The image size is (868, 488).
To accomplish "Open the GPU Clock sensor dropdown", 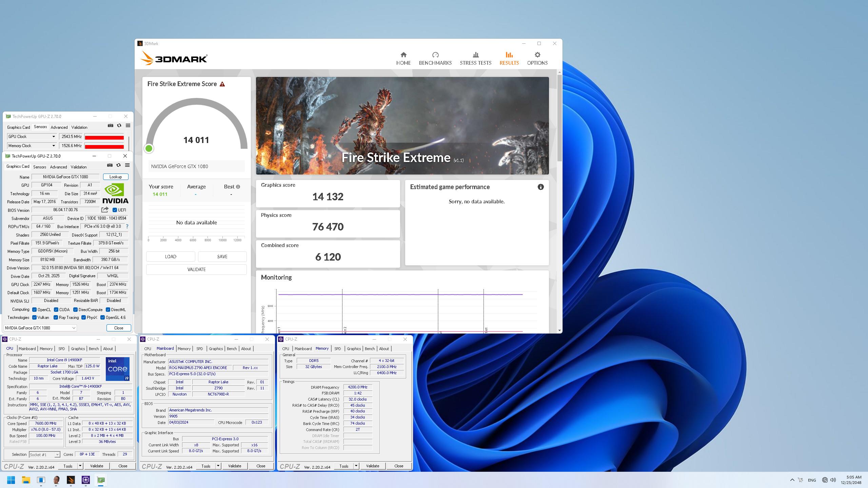I will tap(54, 137).
